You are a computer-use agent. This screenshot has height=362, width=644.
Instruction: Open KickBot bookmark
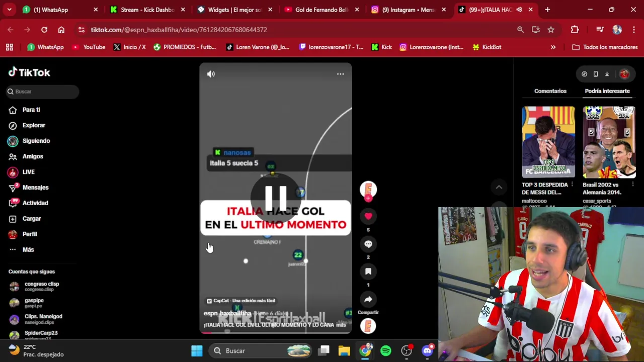(x=487, y=47)
